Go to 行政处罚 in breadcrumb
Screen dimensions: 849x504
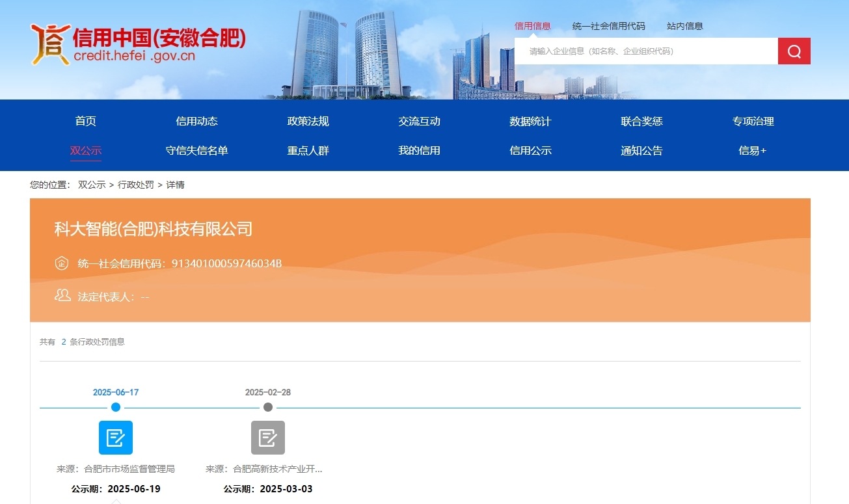click(x=136, y=185)
